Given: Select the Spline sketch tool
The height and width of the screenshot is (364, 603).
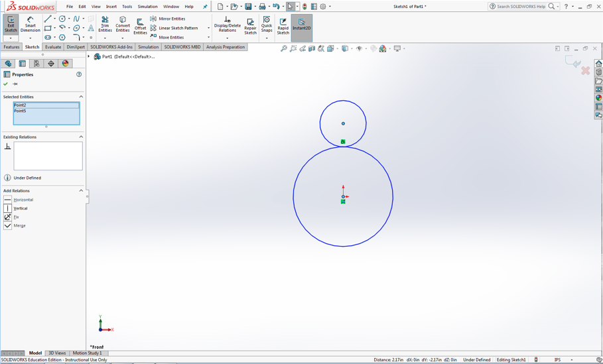Looking at the screenshot, I should click(76, 19).
